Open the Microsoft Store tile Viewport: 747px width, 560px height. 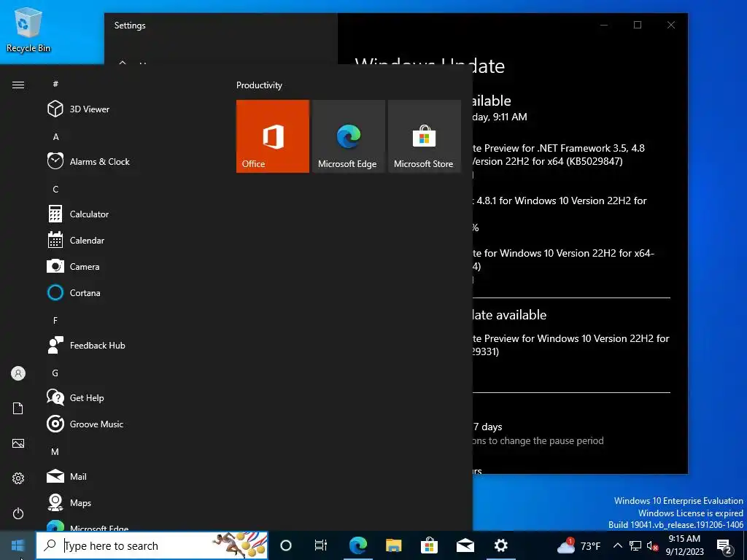tap(425, 136)
